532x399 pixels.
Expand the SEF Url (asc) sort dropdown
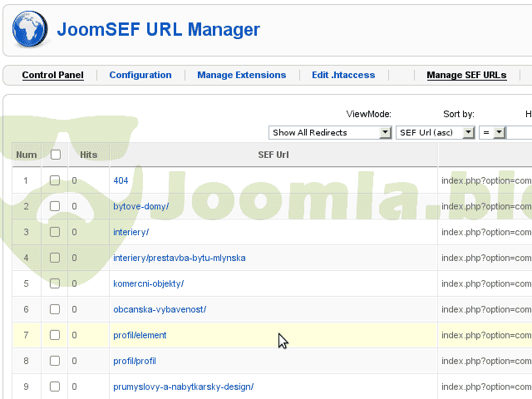[435, 132]
